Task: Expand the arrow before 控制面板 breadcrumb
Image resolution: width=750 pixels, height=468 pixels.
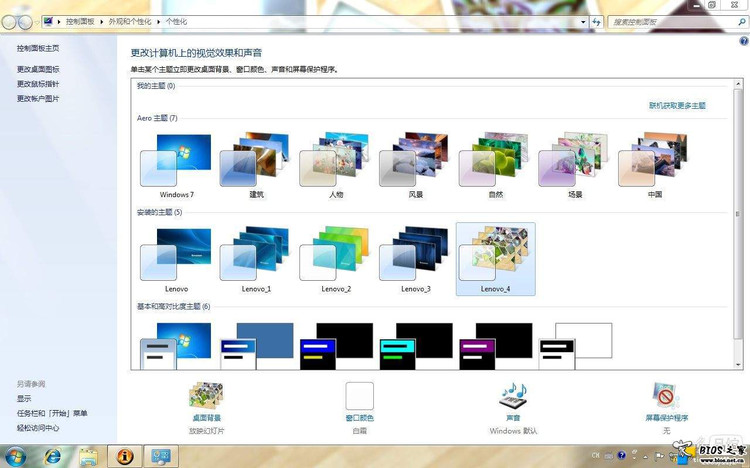Action: pos(59,22)
